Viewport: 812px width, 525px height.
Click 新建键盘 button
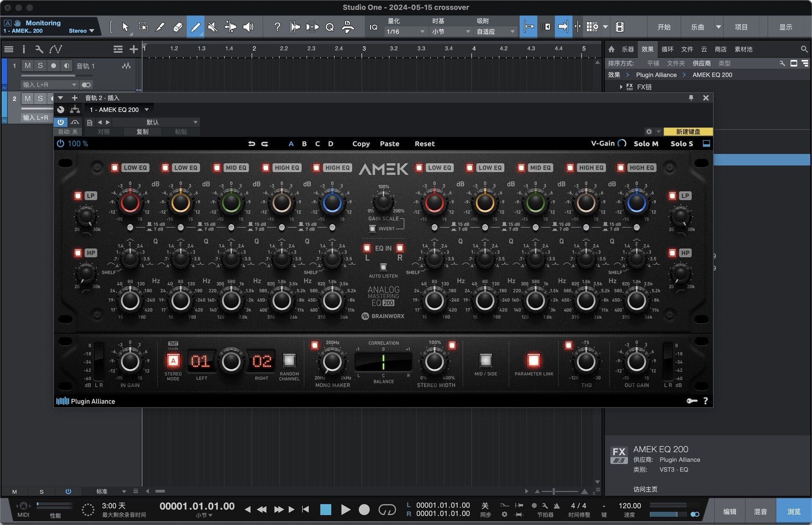pyautogui.click(x=688, y=132)
